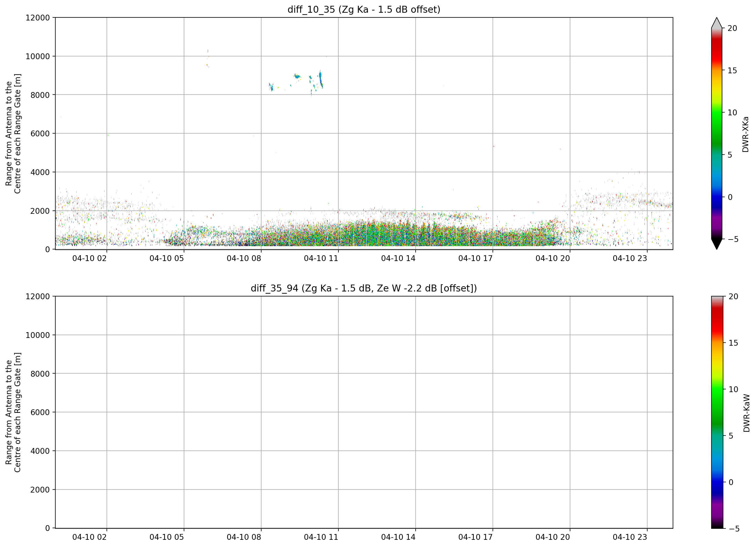Click the DWR-KaW colorbar label
The height and width of the screenshot is (547, 756).
point(746,413)
